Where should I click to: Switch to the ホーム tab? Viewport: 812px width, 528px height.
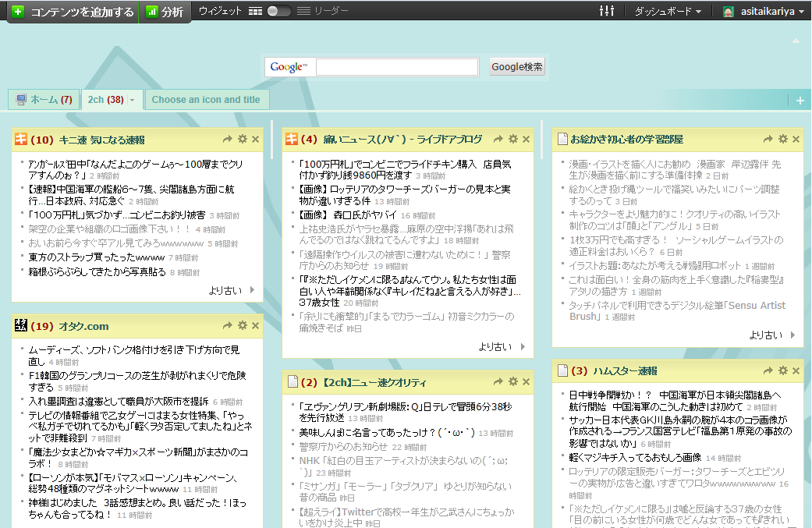click(x=44, y=100)
